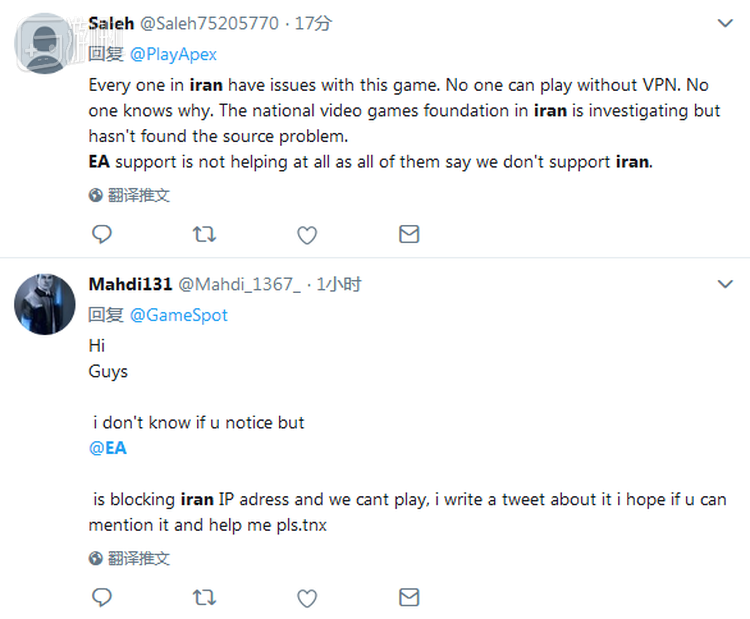Viewport: 750px width, 619px height.
Task: Click the @EA mention link
Action: [x=108, y=448]
